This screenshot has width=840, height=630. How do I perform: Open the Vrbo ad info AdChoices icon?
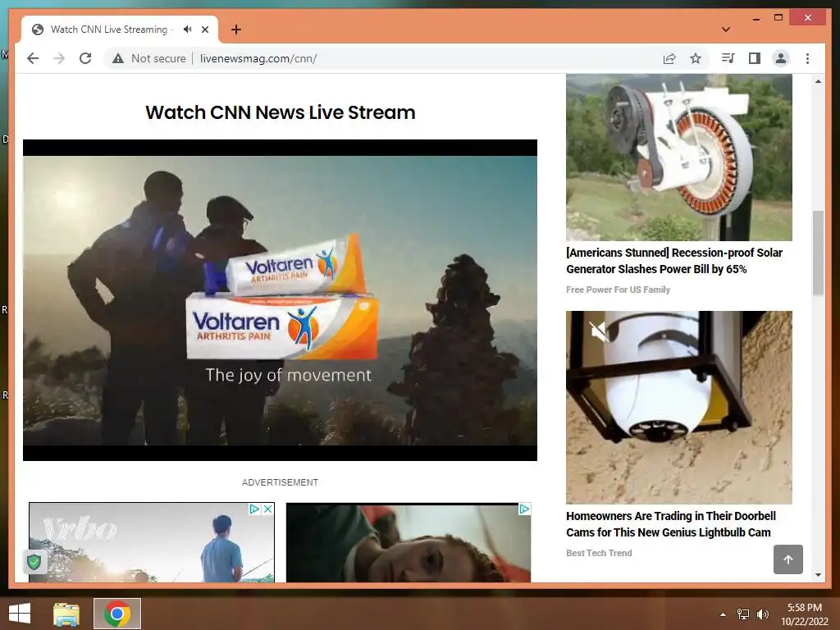pyautogui.click(x=254, y=509)
